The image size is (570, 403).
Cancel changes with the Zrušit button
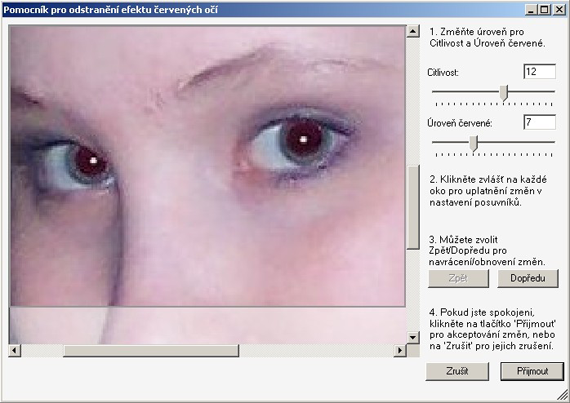(457, 371)
